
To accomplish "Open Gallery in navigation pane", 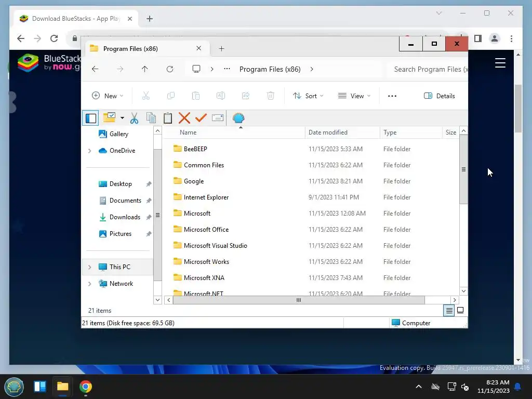I will 118,134.
